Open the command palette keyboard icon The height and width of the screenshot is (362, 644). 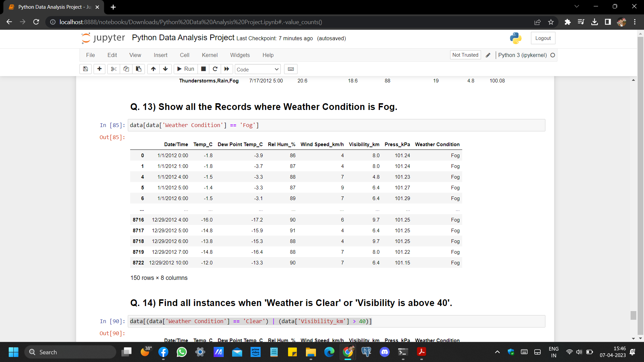[291, 69]
